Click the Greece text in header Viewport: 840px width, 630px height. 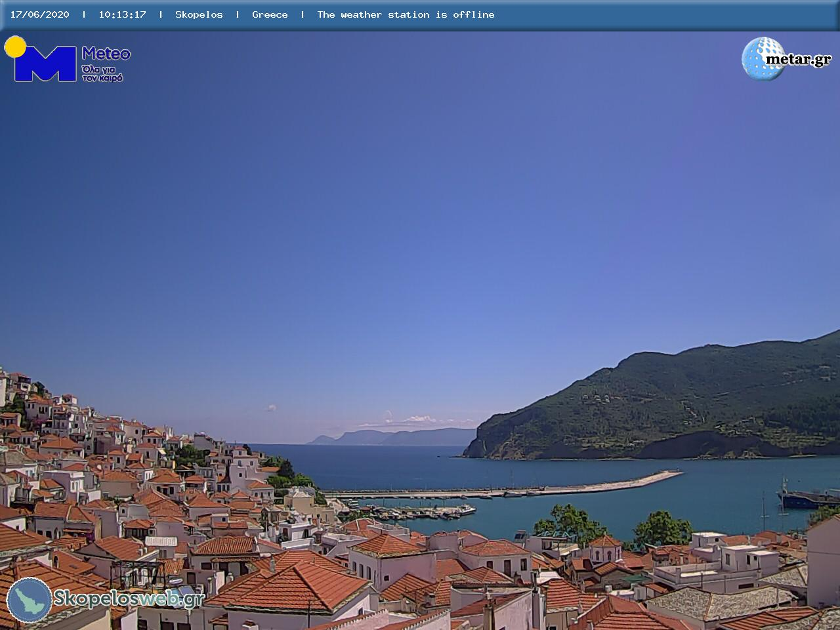270,14
